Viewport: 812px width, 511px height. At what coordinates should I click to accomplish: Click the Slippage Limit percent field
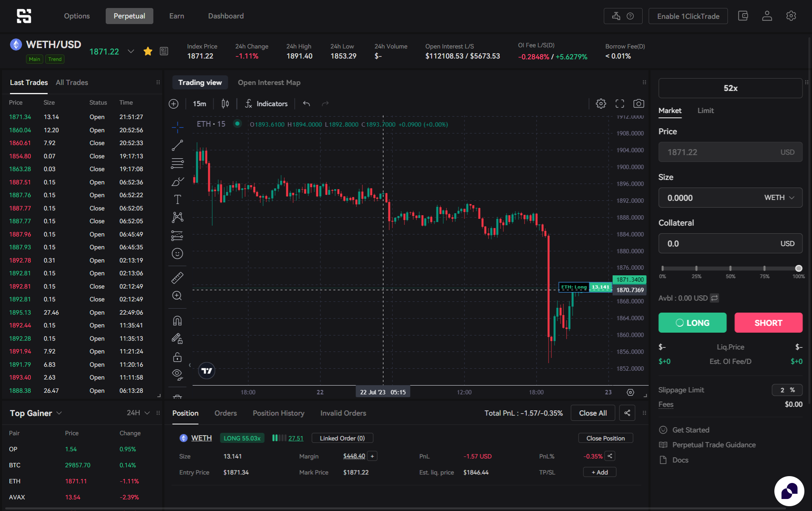tap(787, 390)
